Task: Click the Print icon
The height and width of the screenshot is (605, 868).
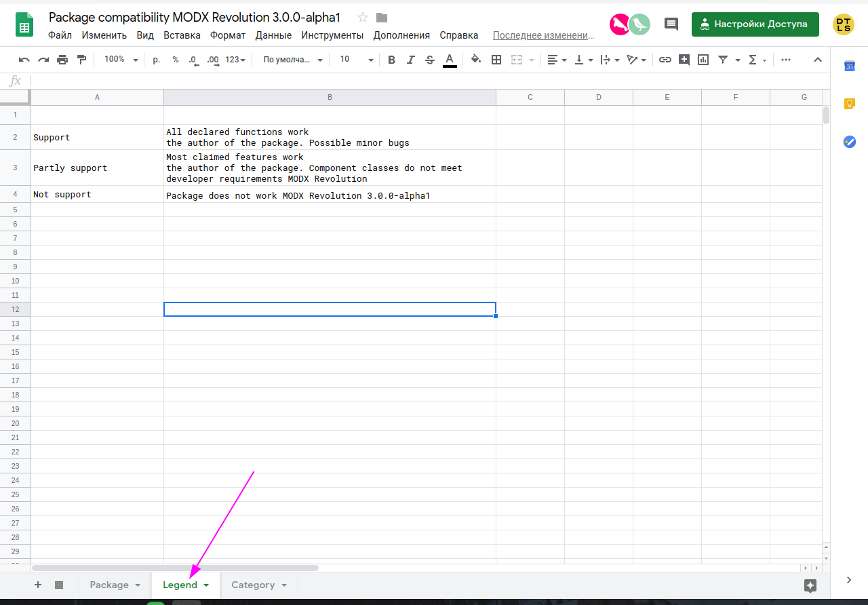Action: coord(62,60)
